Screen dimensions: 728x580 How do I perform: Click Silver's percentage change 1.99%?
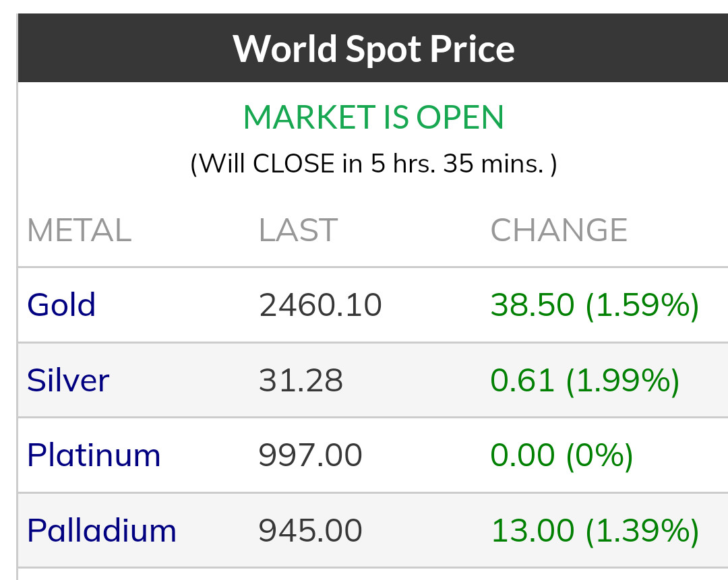tap(623, 381)
